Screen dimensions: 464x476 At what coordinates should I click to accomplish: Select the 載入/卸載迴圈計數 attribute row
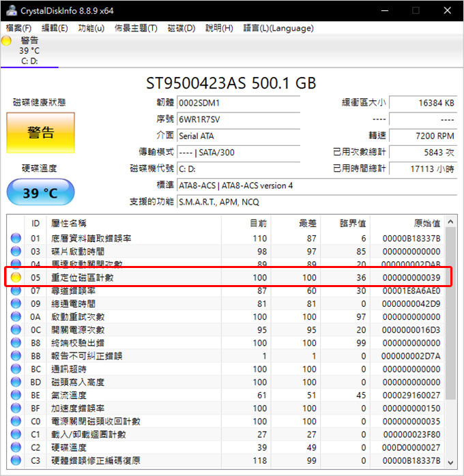click(226, 434)
